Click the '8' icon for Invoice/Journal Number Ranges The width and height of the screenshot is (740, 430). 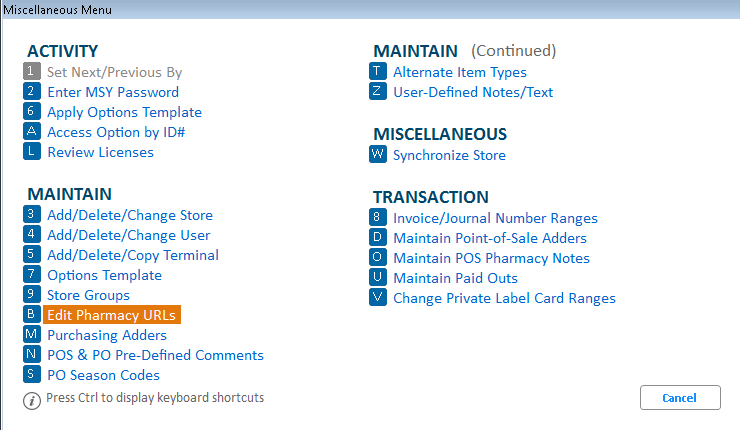[x=377, y=218]
